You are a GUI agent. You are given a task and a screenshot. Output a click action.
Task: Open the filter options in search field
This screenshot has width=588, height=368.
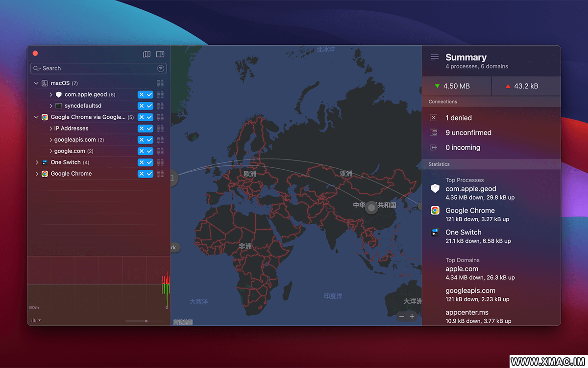coord(160,69)
